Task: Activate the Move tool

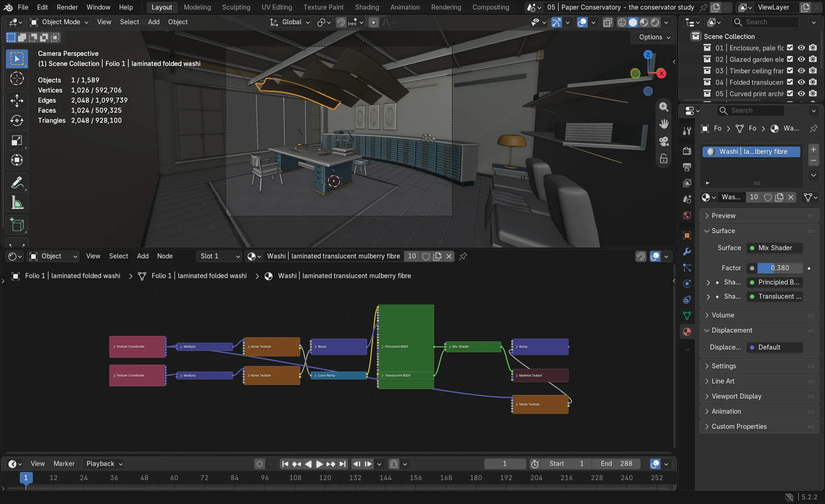Action: tap(17, 100)
